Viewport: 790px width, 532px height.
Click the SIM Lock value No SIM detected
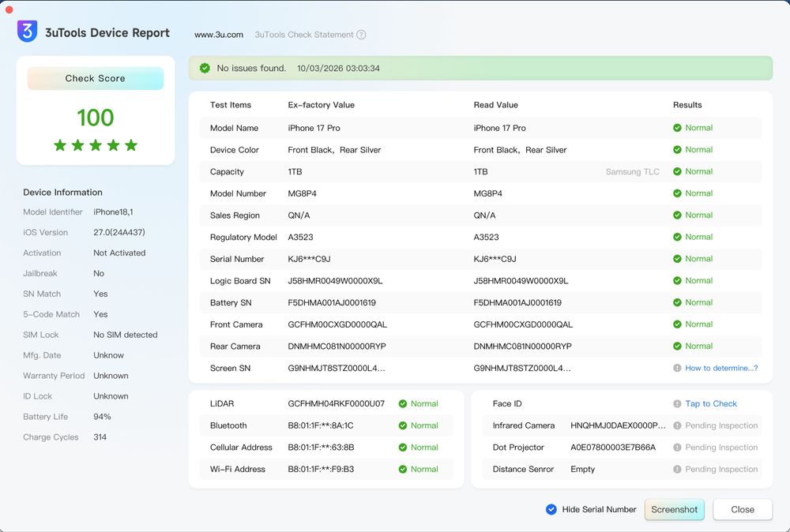click(126, 335)
